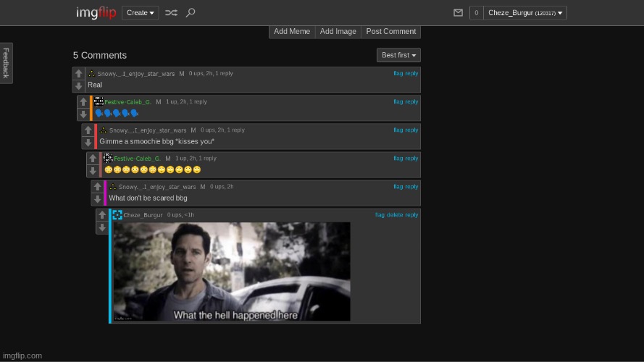Viewport: 644px width, 362px height.
Task: Open Festive-Caleb_G. profile on blue emoji comment
Action: [x=127, y=102]
